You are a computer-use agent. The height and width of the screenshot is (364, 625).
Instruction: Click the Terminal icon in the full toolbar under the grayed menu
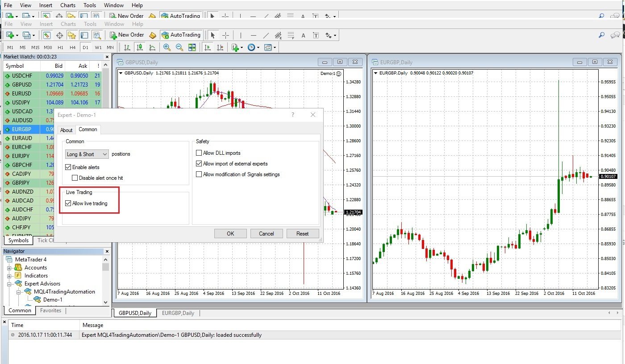pyautogui.click(x=84, y=35)
